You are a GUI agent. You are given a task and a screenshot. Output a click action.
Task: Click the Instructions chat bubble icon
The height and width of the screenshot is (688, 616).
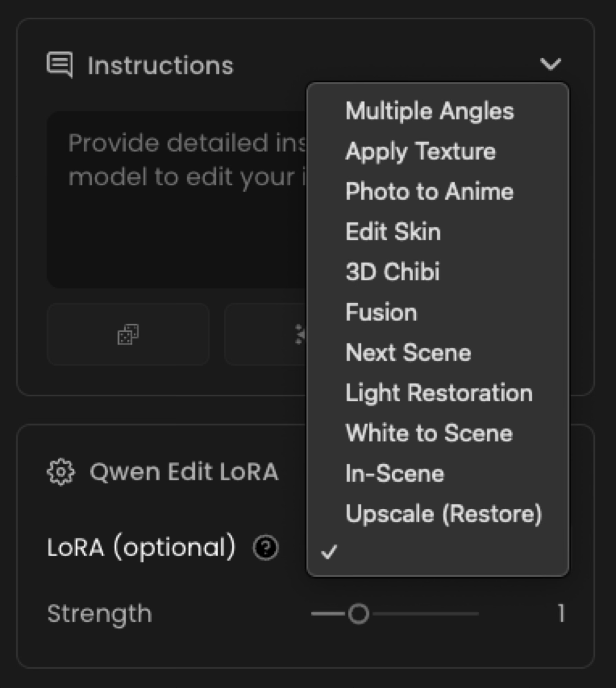tap(60, 64)
